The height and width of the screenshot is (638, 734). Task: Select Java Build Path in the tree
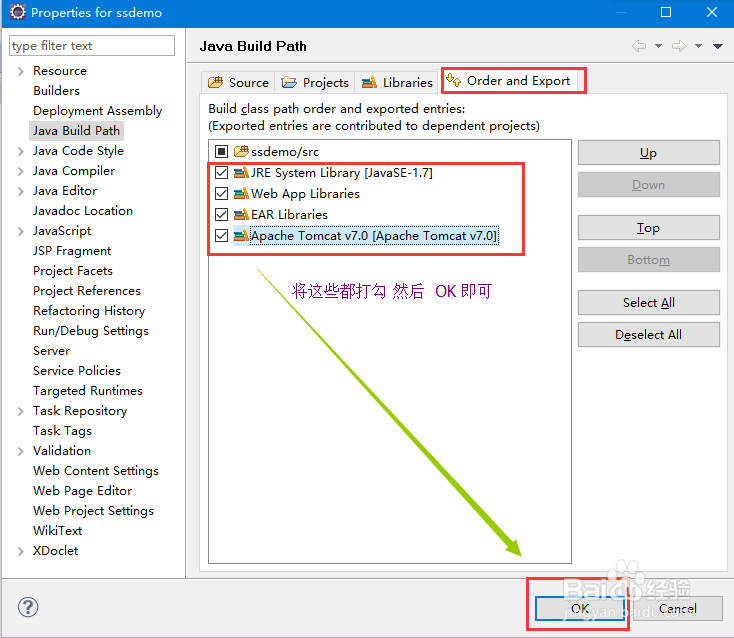[x=76, y=131]
